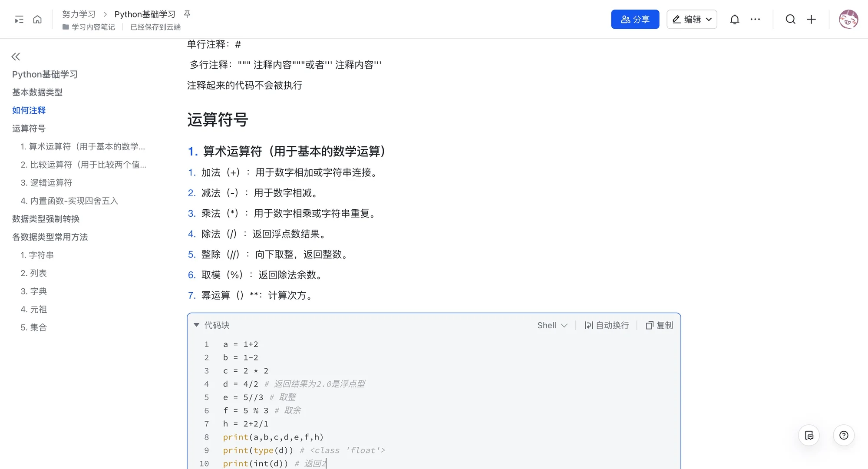Collapse the 代码块 with its disclosure triangle
This screenshot has height=469, width=868.
coord(196,325)
